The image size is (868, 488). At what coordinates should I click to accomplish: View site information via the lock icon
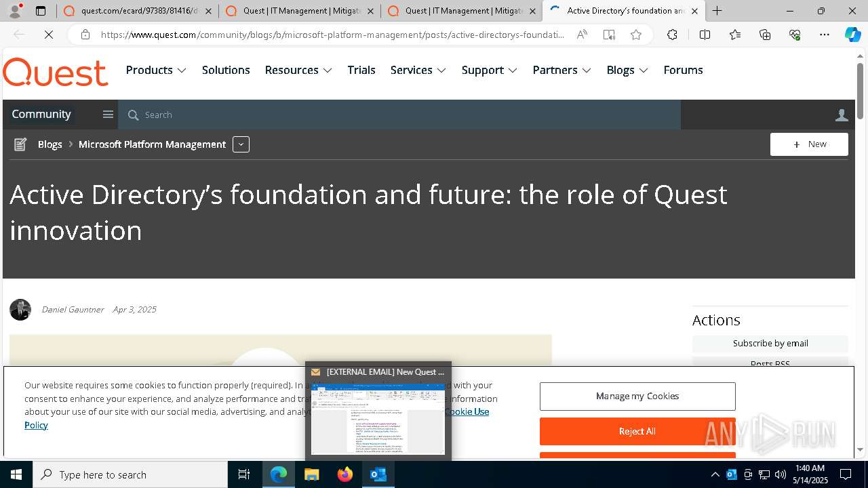[x=85, y=35]
